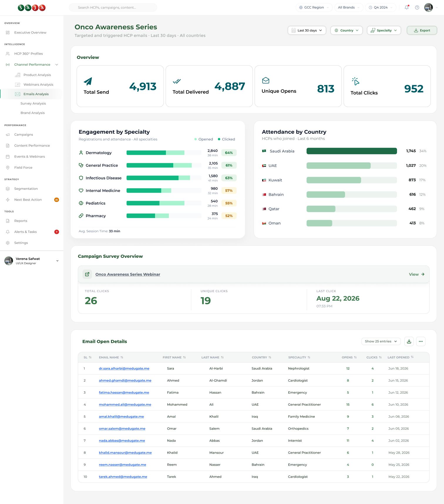Click View on the campaign survey
Image resolution: width=444 pixels, height=504 pixels.
(417, 274)
